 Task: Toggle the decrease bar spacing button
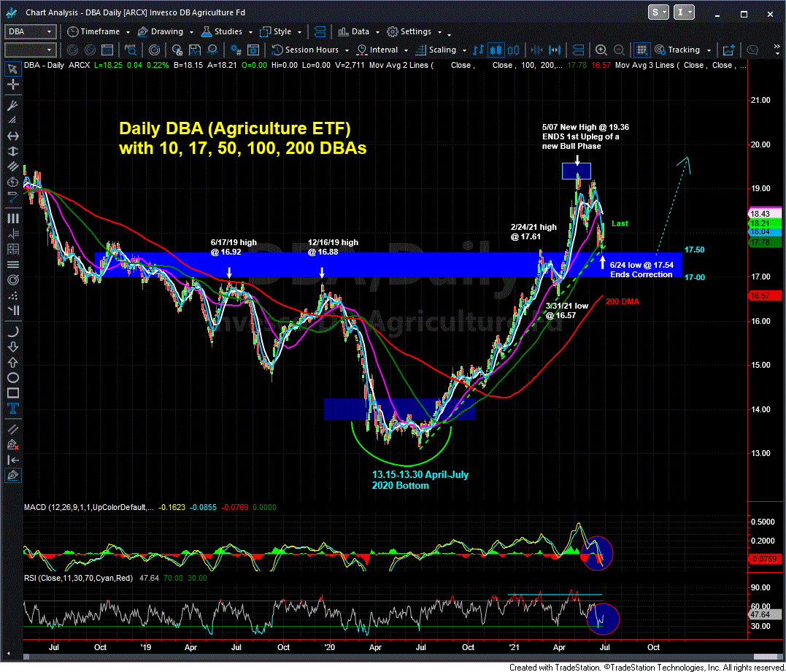pyautogui.click(x=537, y=50)
